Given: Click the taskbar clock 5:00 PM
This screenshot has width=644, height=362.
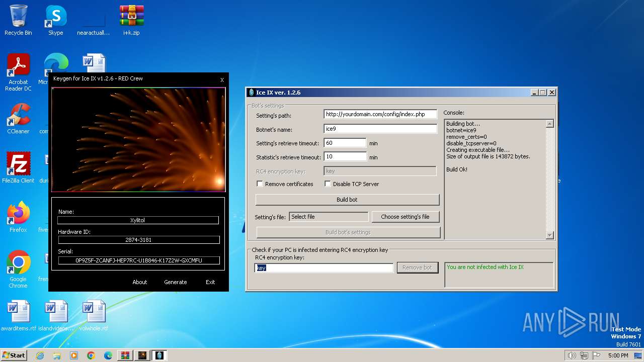Looking at the screenshot, I should pos(618,355).
